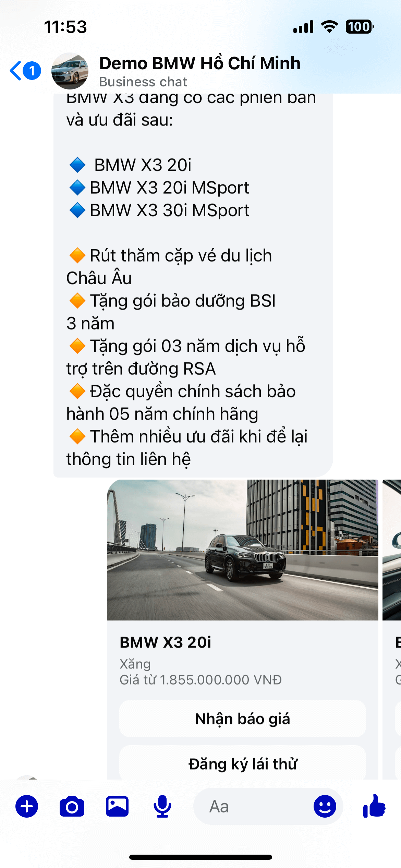This screenshot has width=401, height=868.
Task: Open the emoji picker smiley icon
Action: 325,806
